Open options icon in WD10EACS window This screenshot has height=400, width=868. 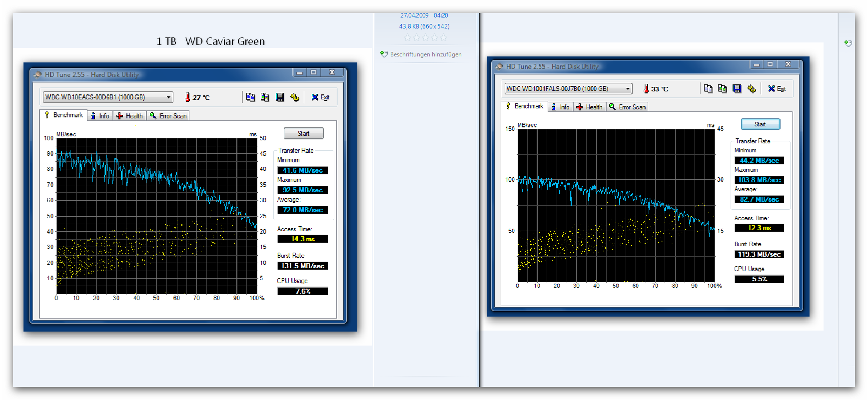pyautogui.click(x=295, y=97)
